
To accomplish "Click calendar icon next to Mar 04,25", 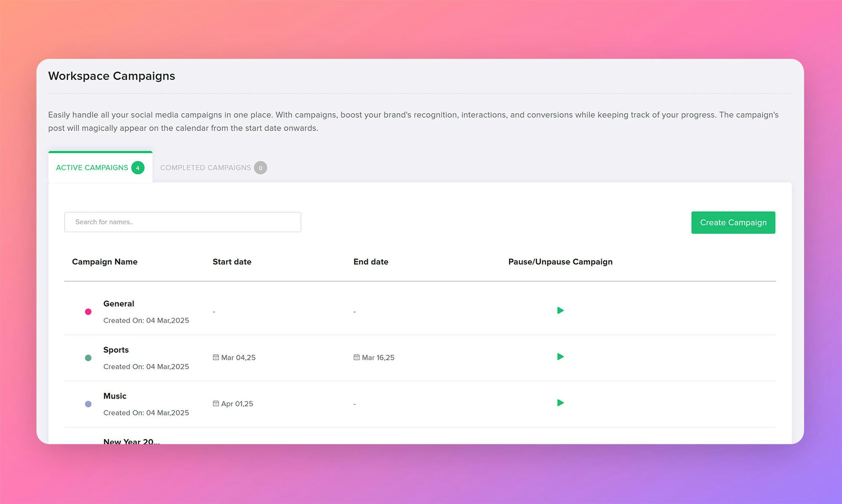I will tap(216, 357).
